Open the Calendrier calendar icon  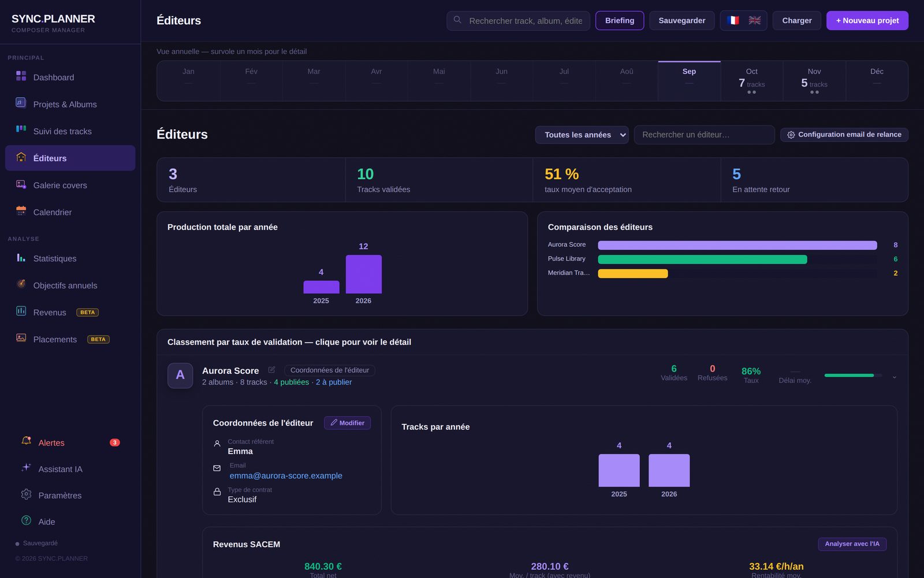(x=21, y=211)
